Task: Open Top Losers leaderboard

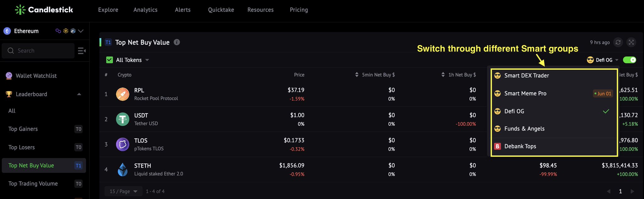Action: coord(21,147)
